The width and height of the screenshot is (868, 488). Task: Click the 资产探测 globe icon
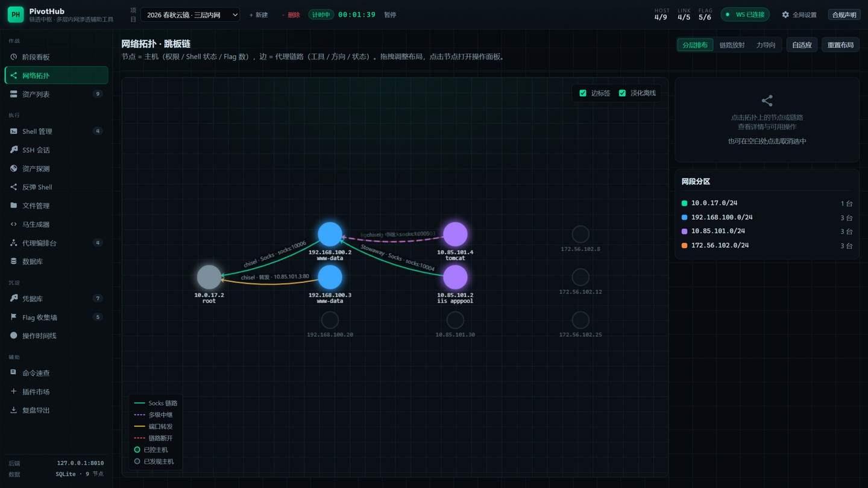coord(14,169)
